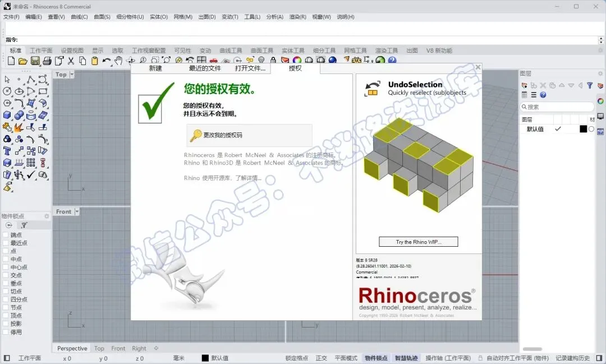
Task: Select the Polygon tool
Action: point(7,103)
